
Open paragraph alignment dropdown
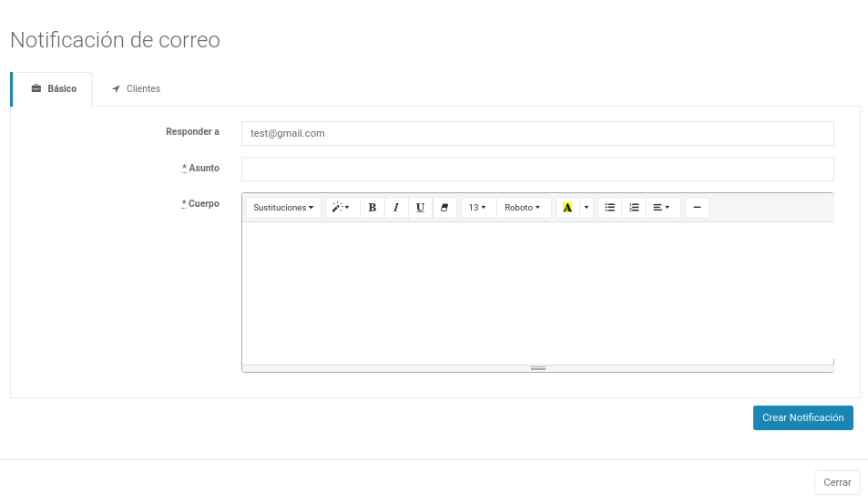coord(662,208)
